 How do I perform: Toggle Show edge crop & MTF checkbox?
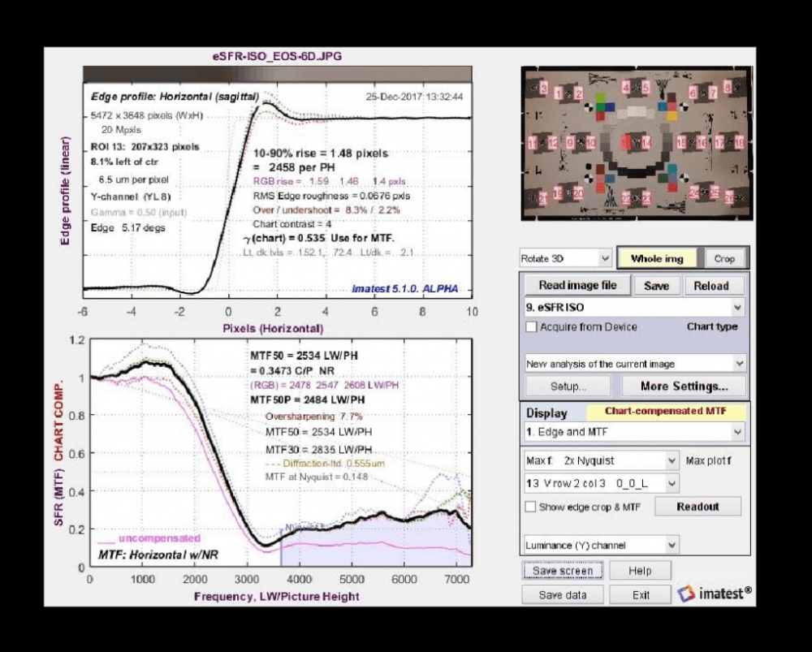[x=531, y=507]
